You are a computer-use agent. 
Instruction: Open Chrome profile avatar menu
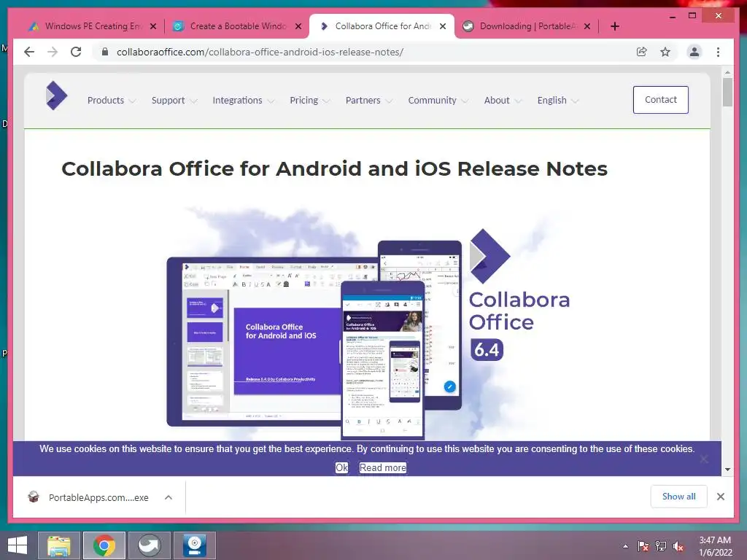click(694, 52)
